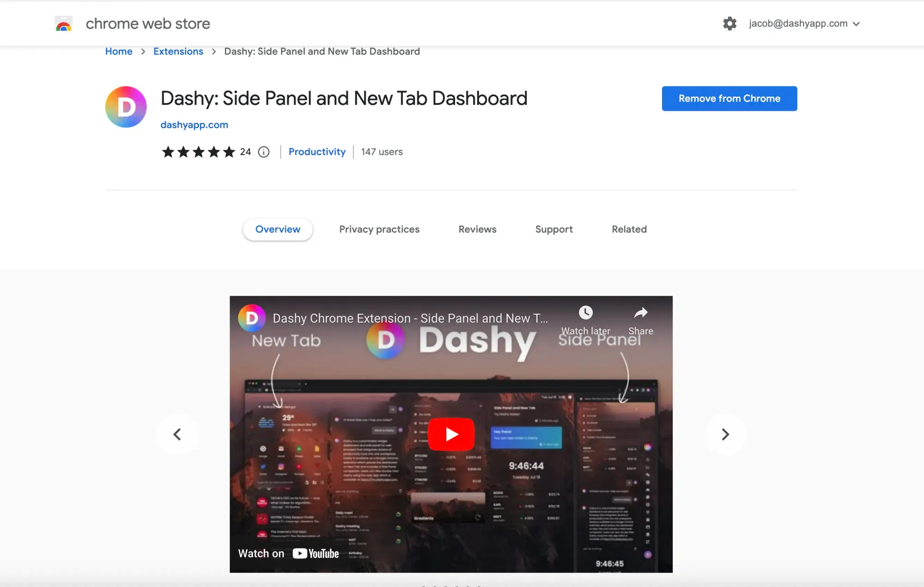Open the video title Dashy Chrome Extension
This screenshot has width=924, height=587.
[410, 318]
